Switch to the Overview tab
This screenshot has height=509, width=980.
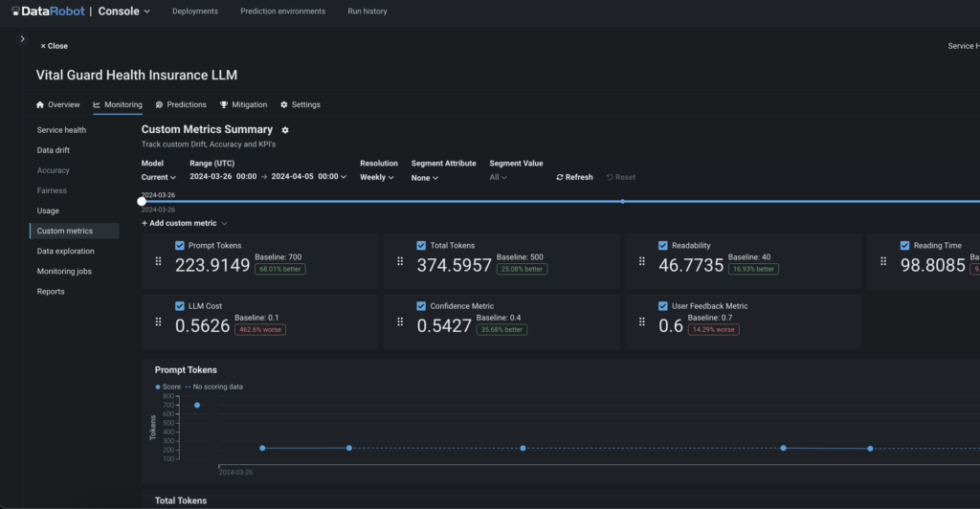pos(58,105)
